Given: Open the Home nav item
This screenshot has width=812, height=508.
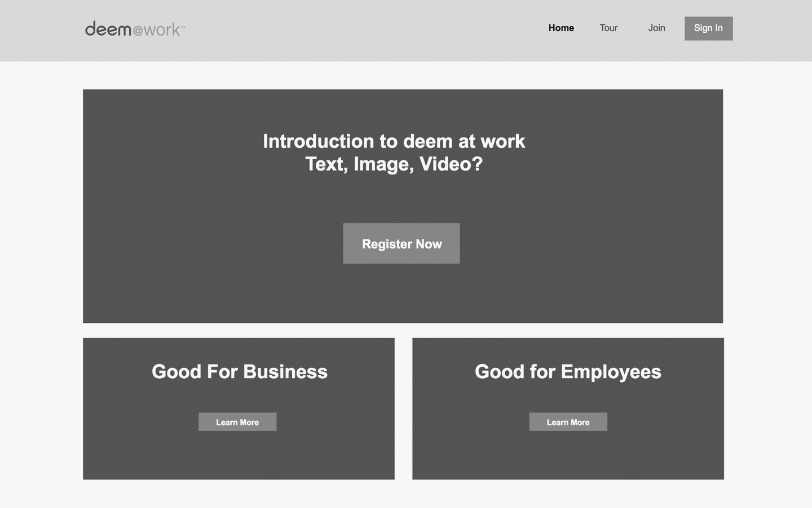Looking at the screenshot, I should [561, 28].
